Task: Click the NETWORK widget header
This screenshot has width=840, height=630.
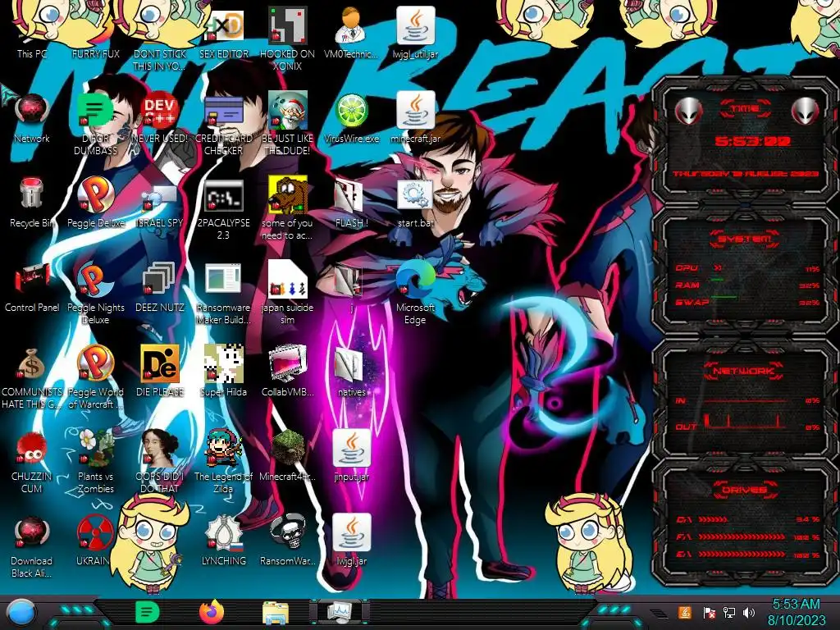Action: [745, 371]
